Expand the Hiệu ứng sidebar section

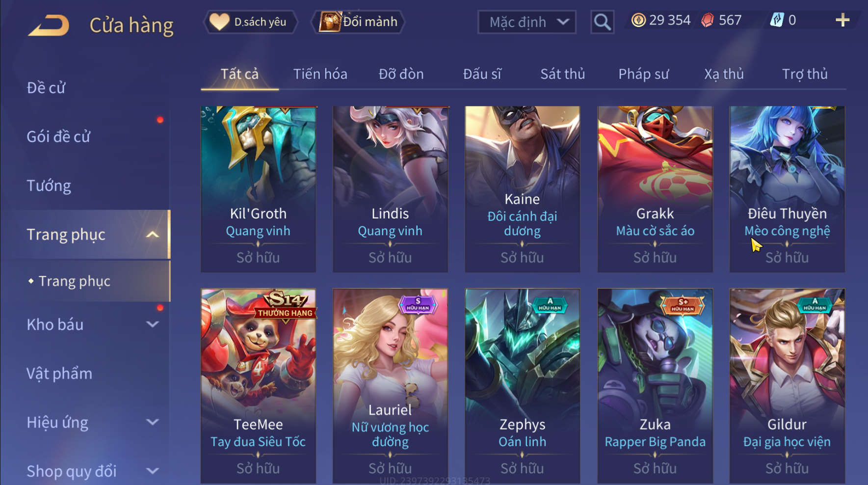coord(153,422)
